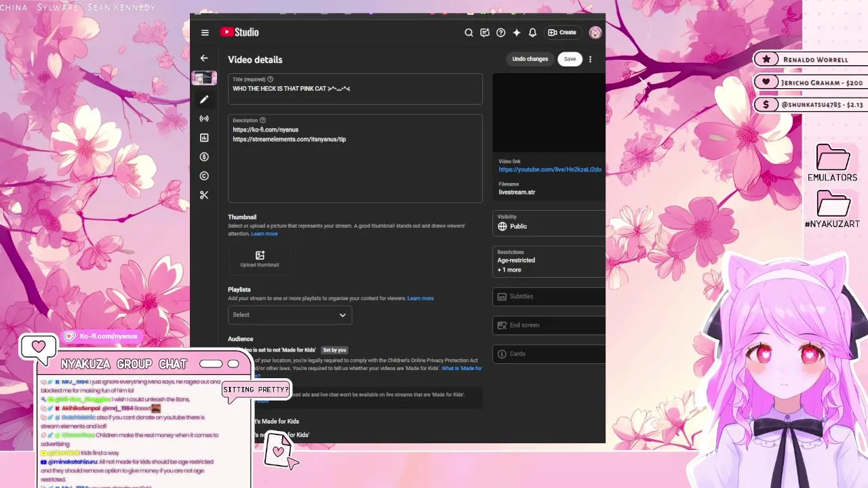Viewport: 868px width, 488px height.
Task: Click the YouTube Studio logo
Action: [x=239, y=33]
